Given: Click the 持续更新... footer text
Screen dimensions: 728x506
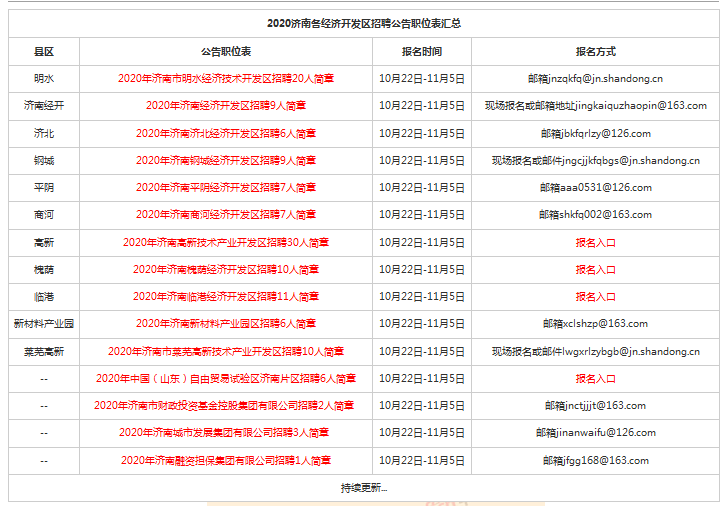Looking at the screenshot, I should point(364,487).
